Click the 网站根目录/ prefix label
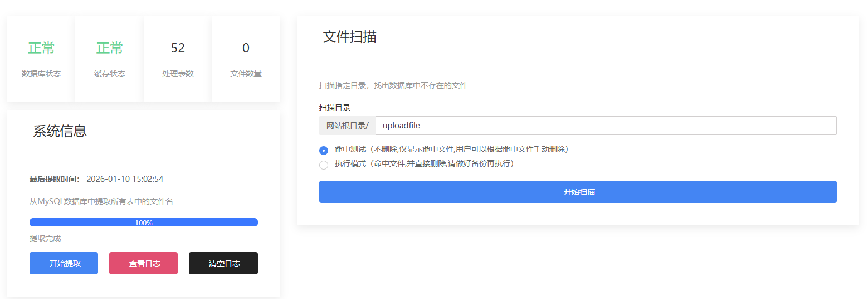The width and height of the screenshot is (868, 299). [347, 126]
